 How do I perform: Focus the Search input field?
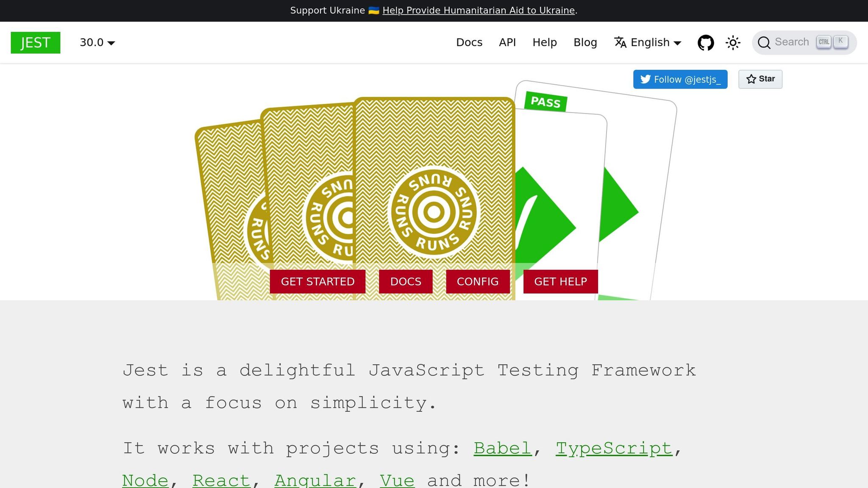pyautogui.click(x=792, y=42)
